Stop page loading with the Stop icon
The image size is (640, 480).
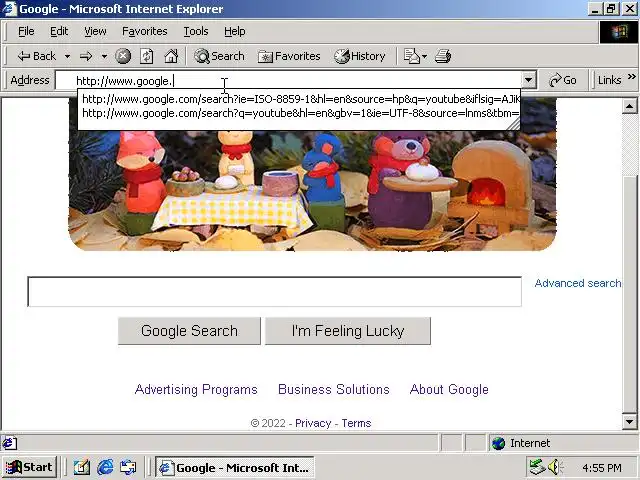click(x=123, y=56)
